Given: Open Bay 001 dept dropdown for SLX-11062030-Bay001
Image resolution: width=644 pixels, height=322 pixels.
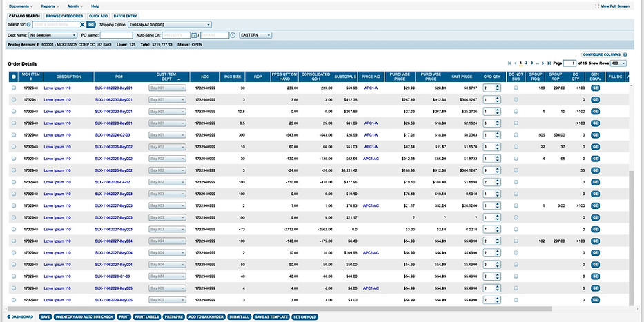Looking at the screenshot, I should coord(167,100).
